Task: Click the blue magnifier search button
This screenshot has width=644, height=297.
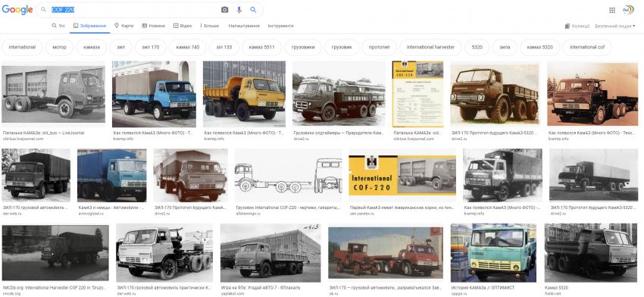Action: [253, 10]
